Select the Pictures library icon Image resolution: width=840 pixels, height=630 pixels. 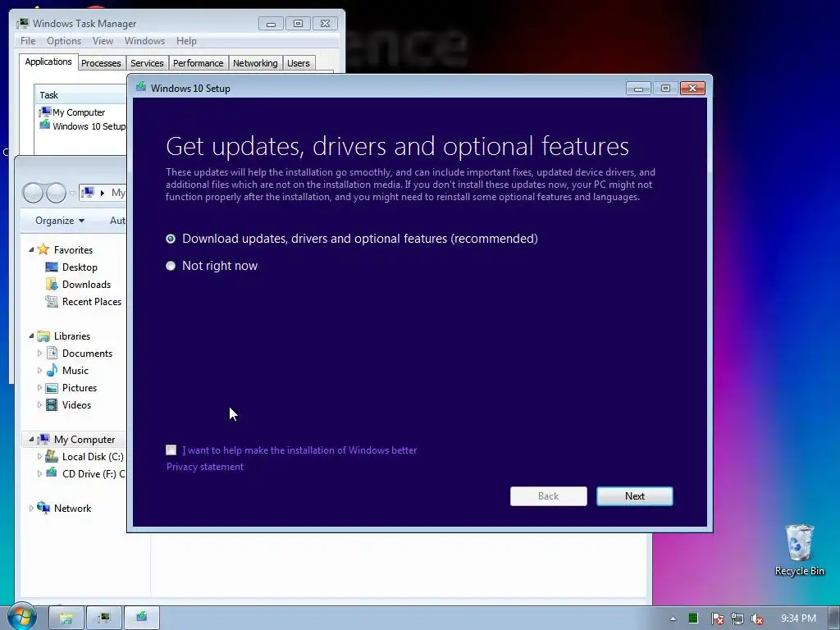click(52, 388)
